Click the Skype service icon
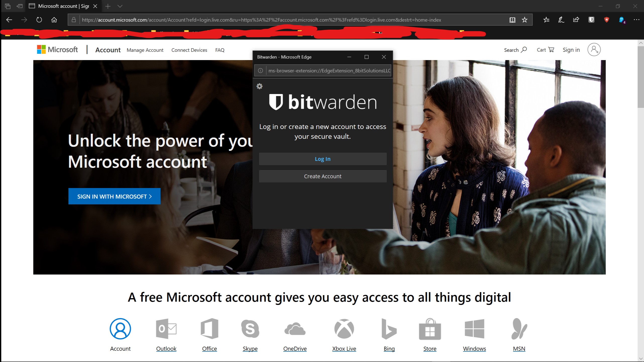644x362 pixels. [250, 329]
